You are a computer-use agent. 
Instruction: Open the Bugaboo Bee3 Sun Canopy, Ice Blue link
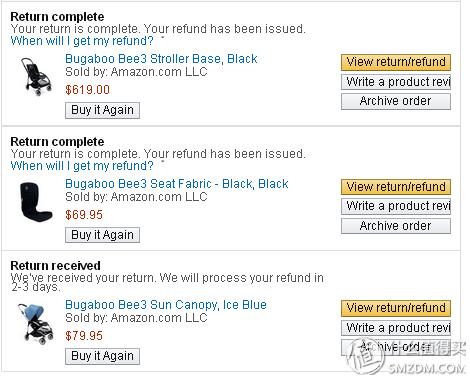166,305
